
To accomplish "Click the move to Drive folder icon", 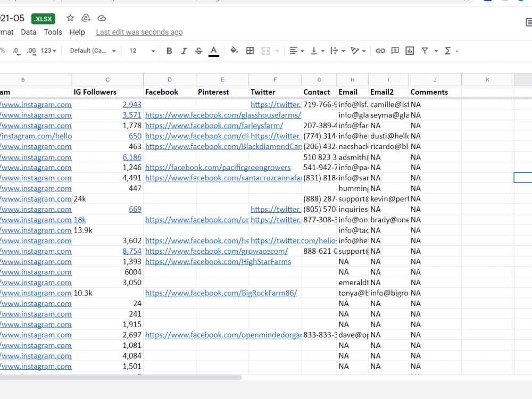I will (86, 18).
